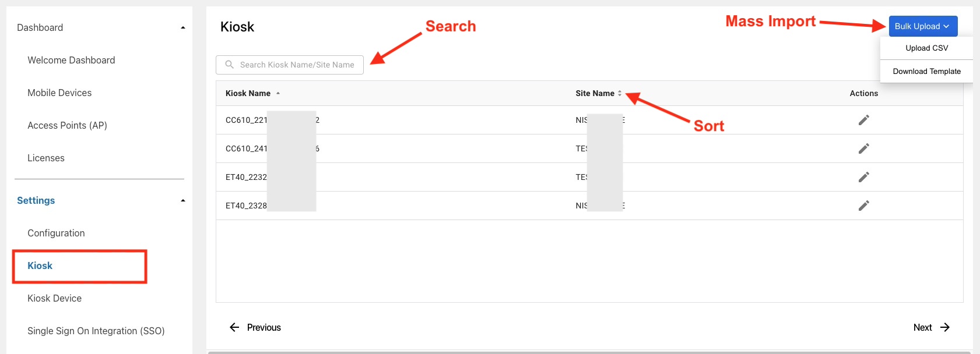Viewport: 980px width, 354px height.
Task: Select Upload CSV from the menu
Action: 926,48
